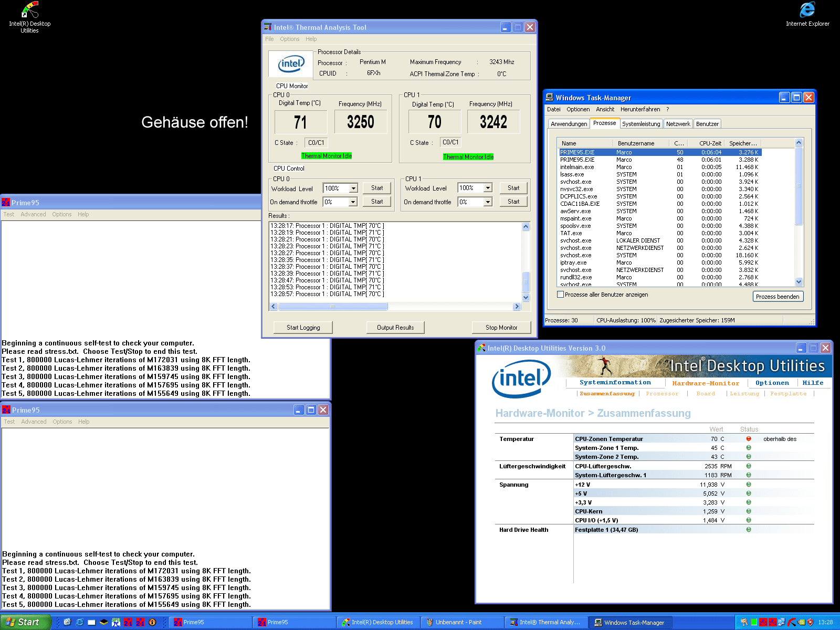Open CPU 1 Workload Level dropdown
This screenshot has height=630, width=840.
[488, 188]
